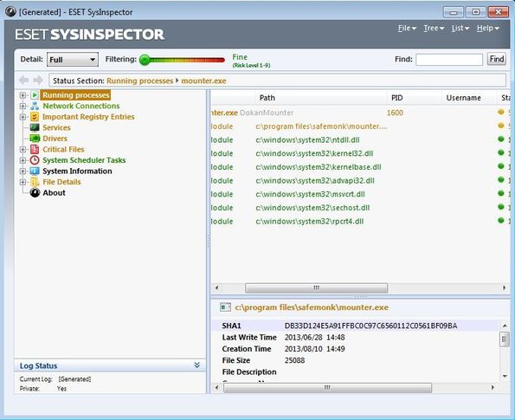Collapse the Log Status panel chevrons
Image resolution: width=515 pixels, height=420 pixels.
(196, 365)
